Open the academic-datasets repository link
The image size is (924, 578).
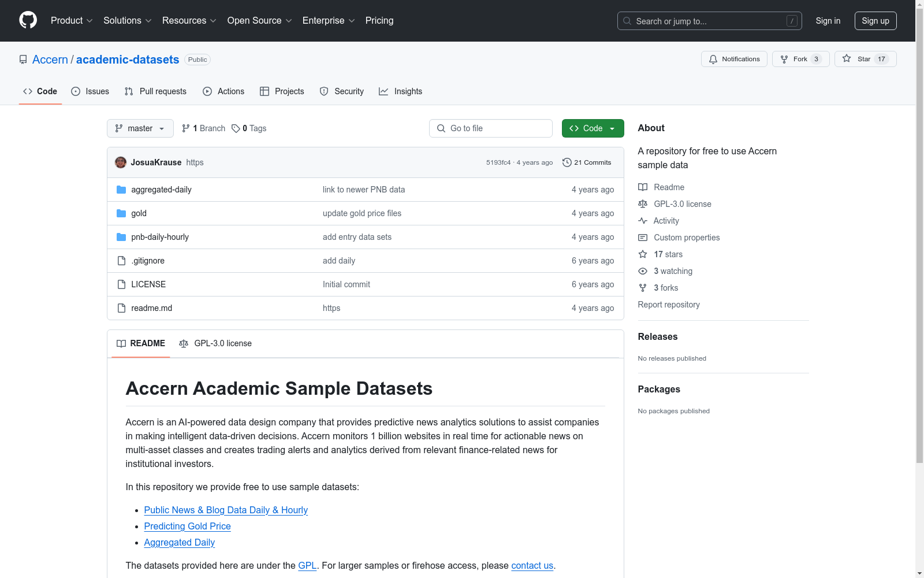tap(128, 60)
